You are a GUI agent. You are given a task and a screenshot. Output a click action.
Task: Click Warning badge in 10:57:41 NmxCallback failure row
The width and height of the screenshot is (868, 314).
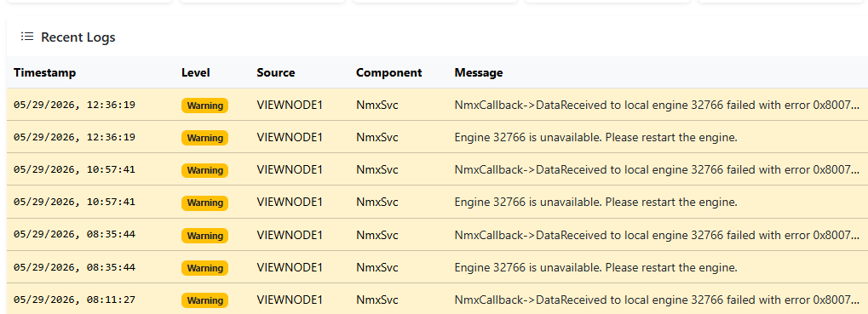tap(204, 170)
